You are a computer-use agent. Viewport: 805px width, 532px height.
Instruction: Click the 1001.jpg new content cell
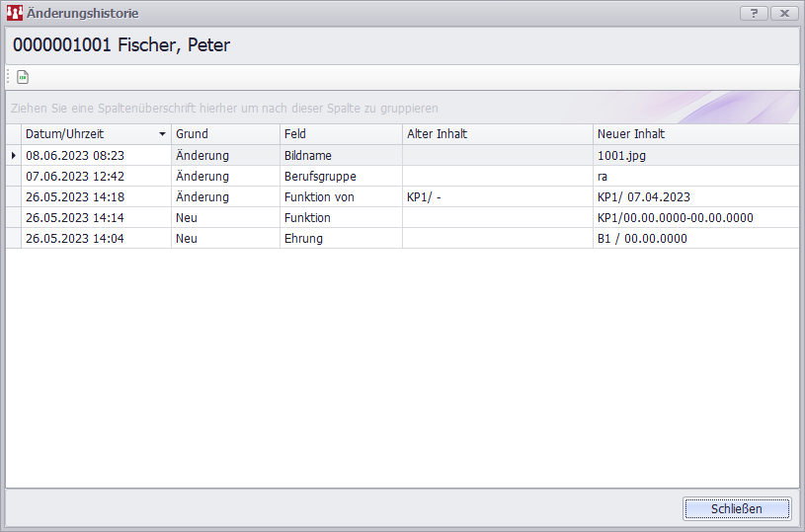[695, 156]
